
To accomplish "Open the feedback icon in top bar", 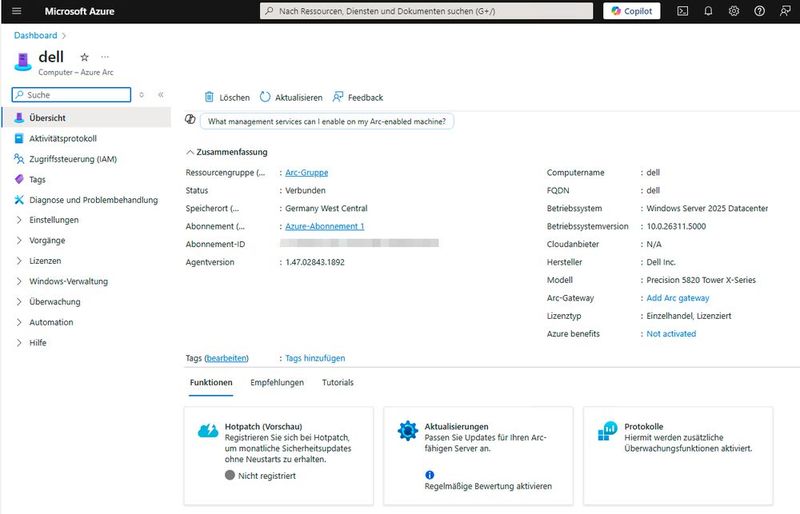I will [x=785, y=11].
